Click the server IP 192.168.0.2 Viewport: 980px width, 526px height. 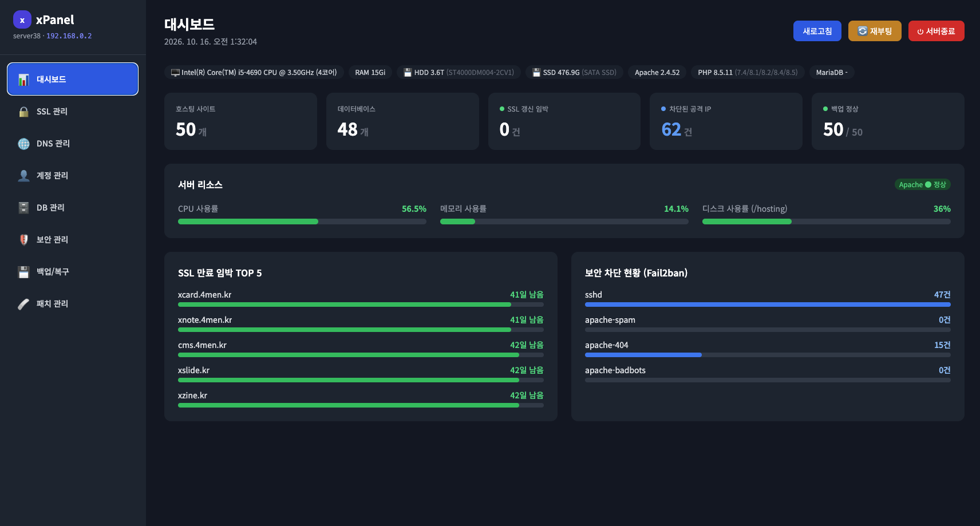tap(69, 36)
